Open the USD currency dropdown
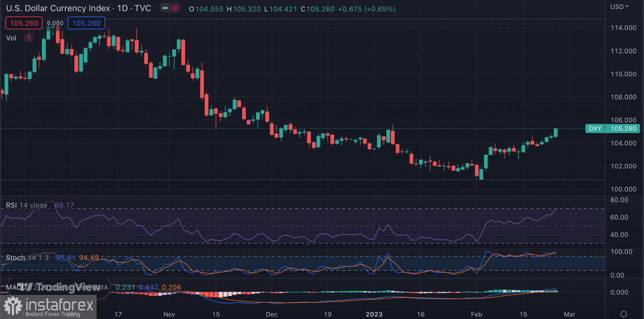Viewport: 644px width, 319px height. pos(619,6)
